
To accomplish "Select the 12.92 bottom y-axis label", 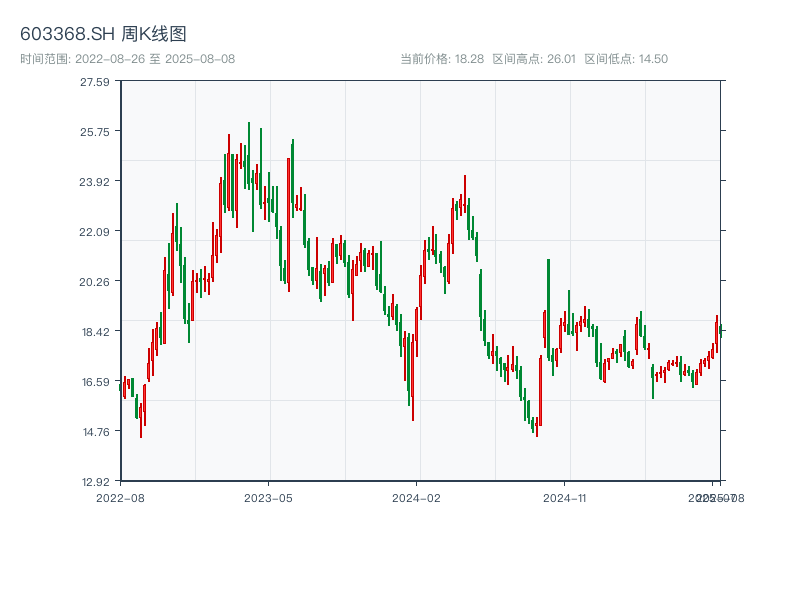I will pos(96,481).
